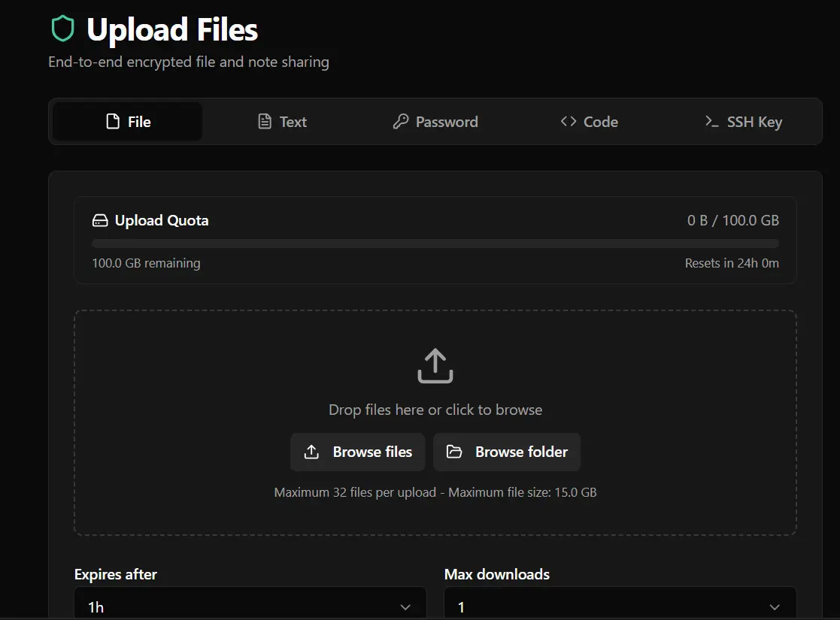Image resolution: width=840 pixels, height=620 pixels.
Task: Click 'Drop files here or click to browse' text
Action: click(435, 410)
